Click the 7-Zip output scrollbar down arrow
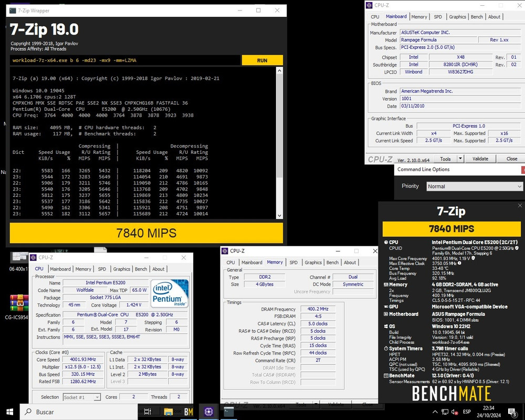The width and height of the screenshot is (525, 420). click(280, 216)
